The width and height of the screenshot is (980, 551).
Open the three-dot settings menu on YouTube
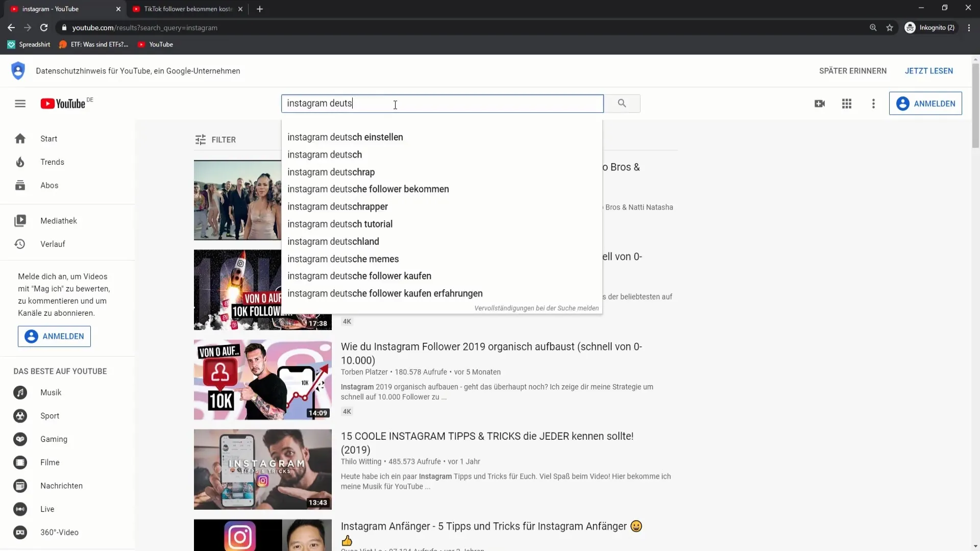873,104
